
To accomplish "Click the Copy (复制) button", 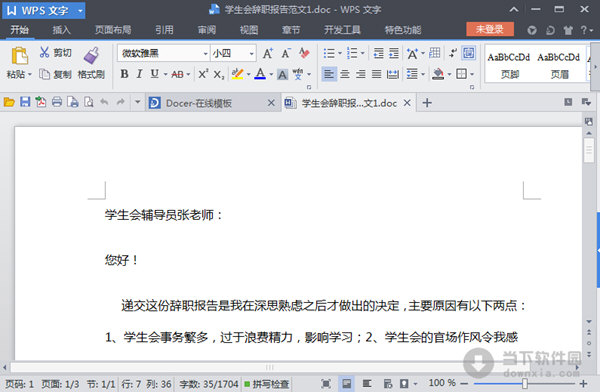I will tap(55, 74).
